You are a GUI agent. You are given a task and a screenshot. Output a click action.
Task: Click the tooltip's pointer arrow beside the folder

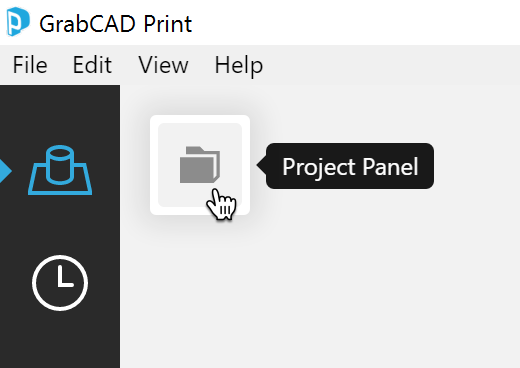[x=261, y=165]
